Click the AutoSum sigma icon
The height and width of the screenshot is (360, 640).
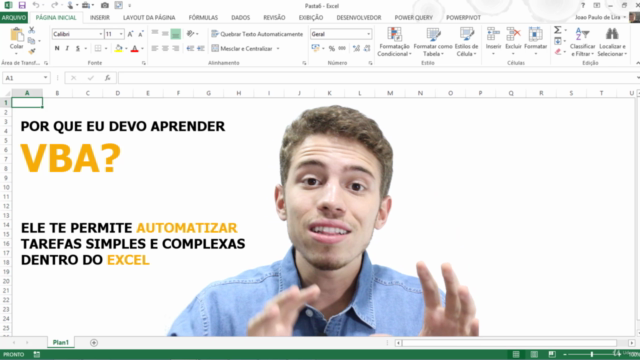[558, 30]
